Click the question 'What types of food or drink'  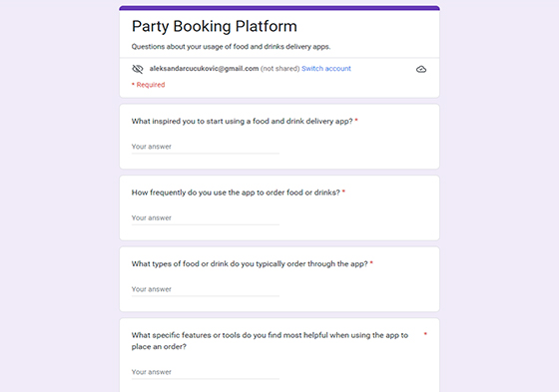point(250,263)
